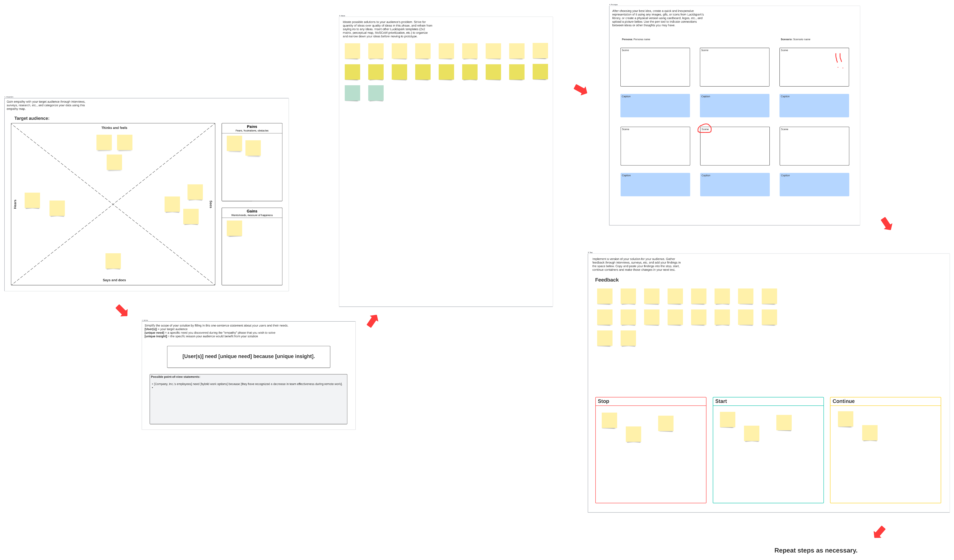Click the 'Target audience:' label

tap(32, 118)
